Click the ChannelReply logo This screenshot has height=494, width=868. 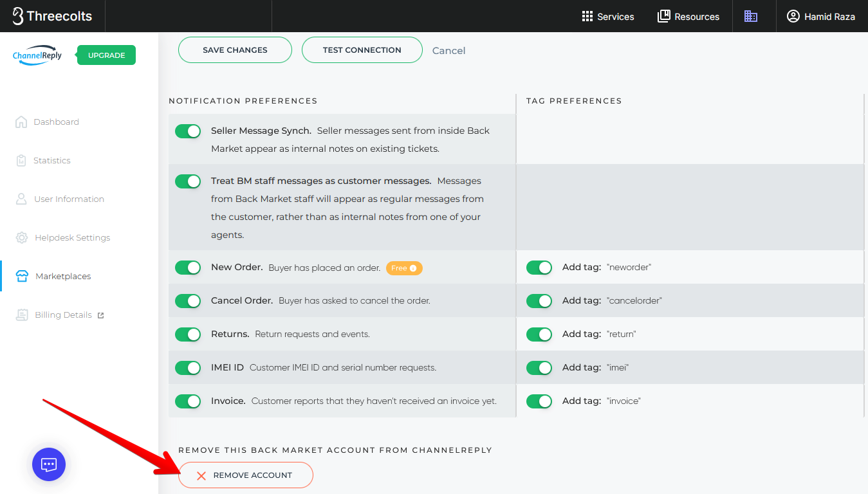pos(37,55)
